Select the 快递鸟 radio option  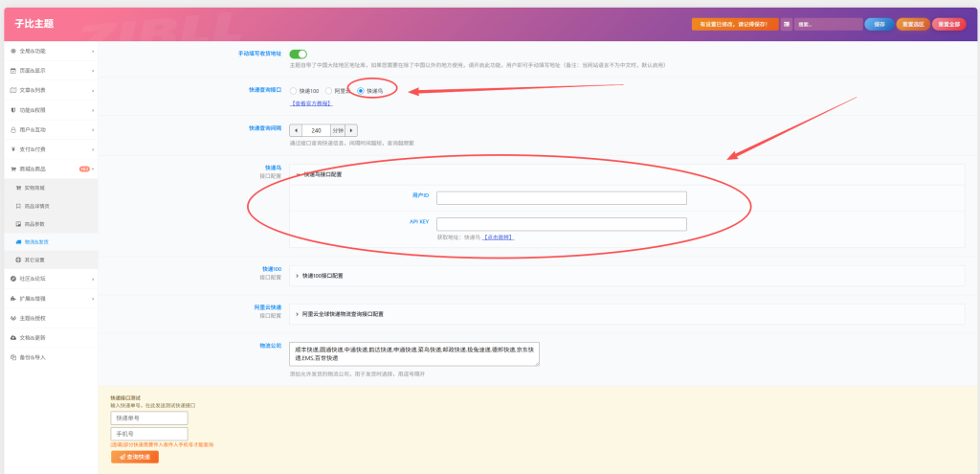coord(361,91)
